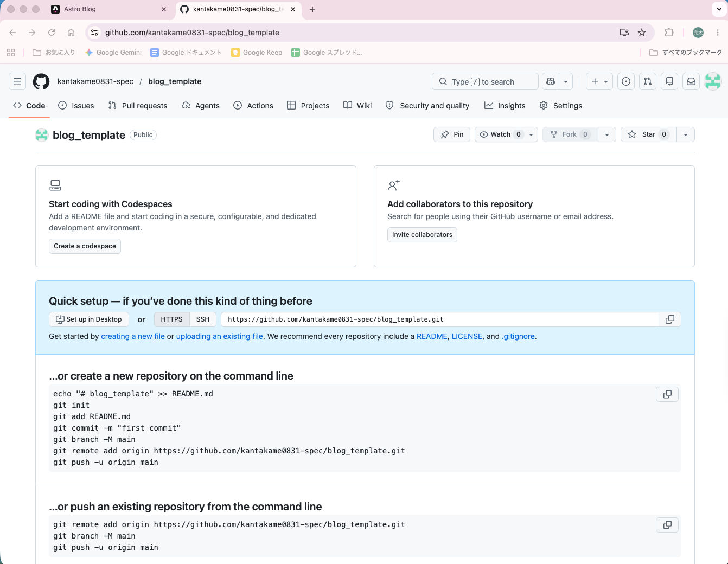Screen dimensions: 728x564
Task: Expand the Copilot dropdown arrow
Action: click(566, 81)
